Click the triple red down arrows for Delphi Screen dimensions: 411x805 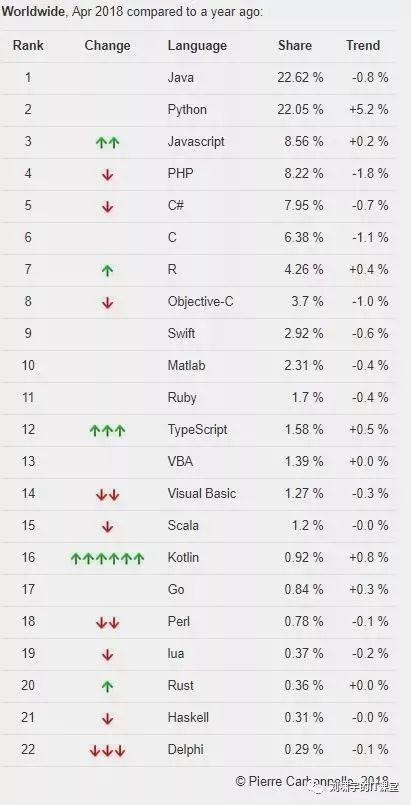tap(107, 751)
